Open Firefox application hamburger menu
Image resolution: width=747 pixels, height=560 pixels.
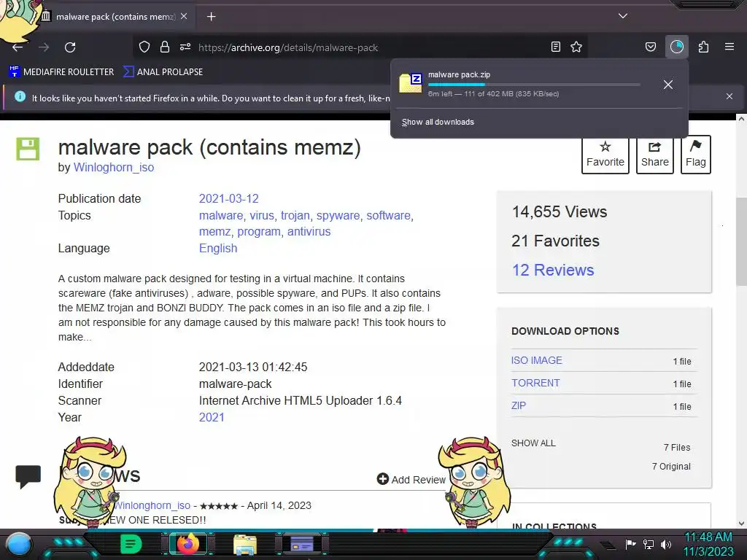coord(729,47)
